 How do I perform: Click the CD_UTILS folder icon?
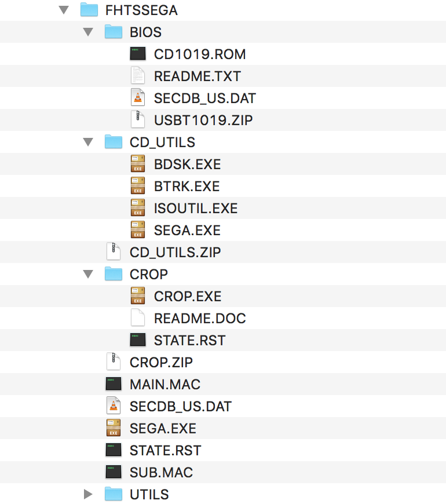pyautogui.click(x=114, y=142)
